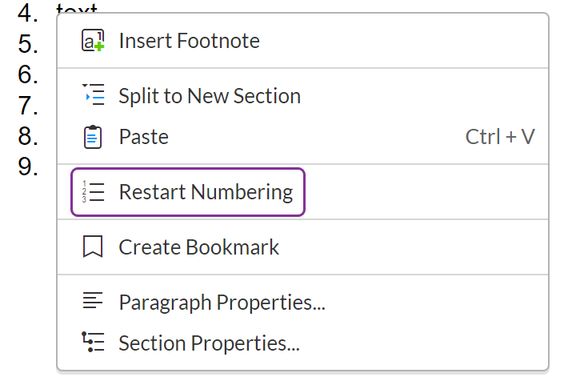
Task: Click the Paragraph Properties icon
Action: (x=93, y=302)
